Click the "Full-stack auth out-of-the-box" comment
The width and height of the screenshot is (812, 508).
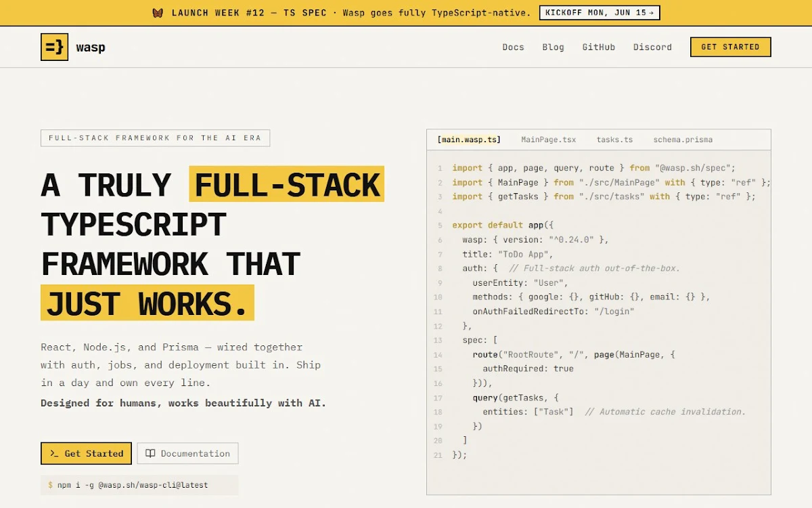pos(595,268)
